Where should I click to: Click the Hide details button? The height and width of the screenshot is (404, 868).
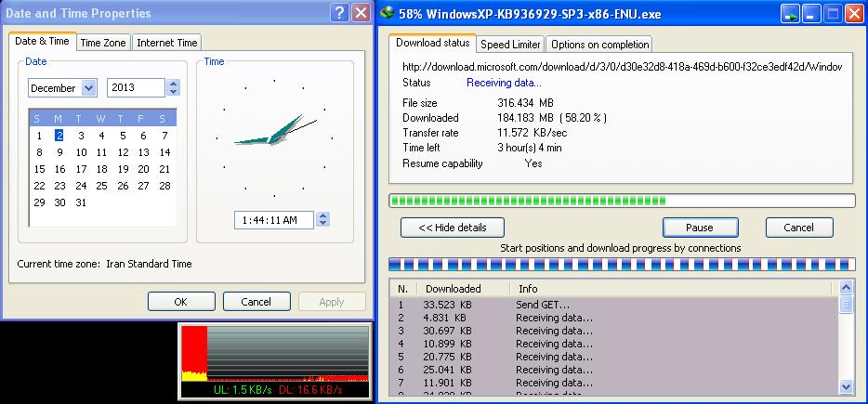(453, 228)
